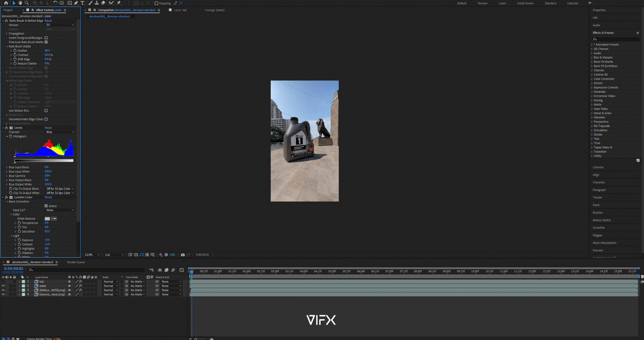The height and width of the screenshot is (340, 644).
Task: Click the White Balance color swatch
Action: click(47, 219)
